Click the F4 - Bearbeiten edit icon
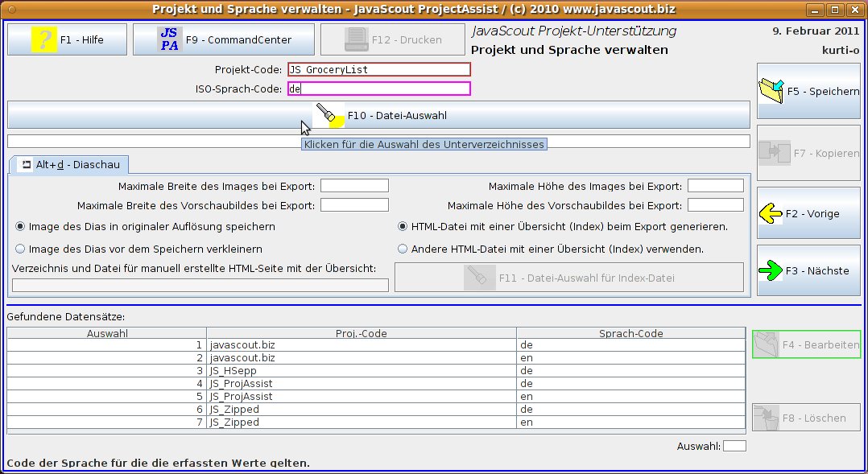Viewport: 868px width, 474px height. (767, 344)
